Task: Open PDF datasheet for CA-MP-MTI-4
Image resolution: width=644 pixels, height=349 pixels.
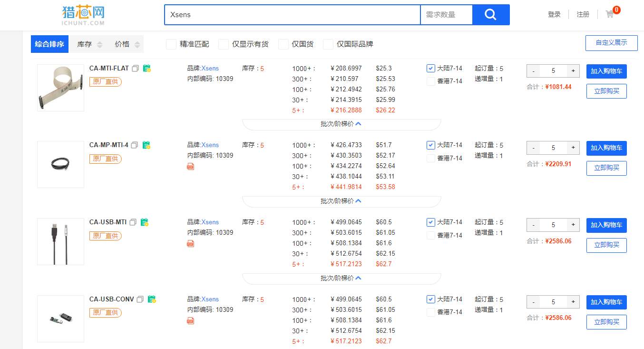Action: (191, 166)
